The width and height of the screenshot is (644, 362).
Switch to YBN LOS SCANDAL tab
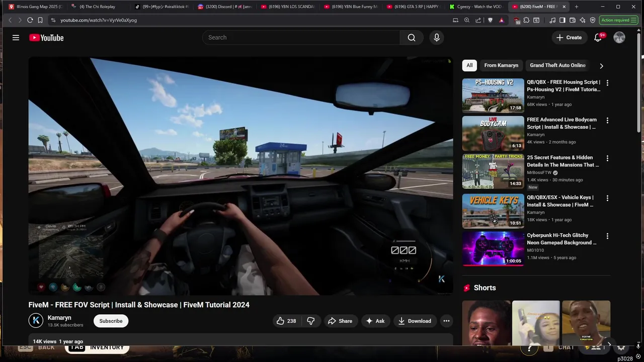tap(287, 7)
